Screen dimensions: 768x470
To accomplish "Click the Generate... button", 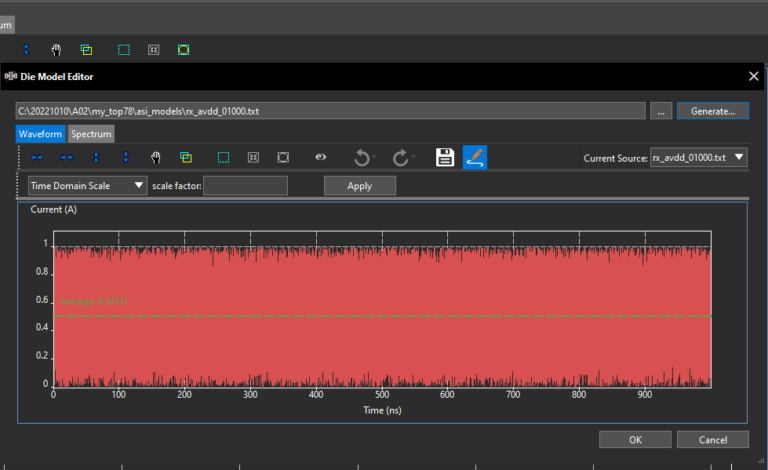I will (x=712, y=111).
